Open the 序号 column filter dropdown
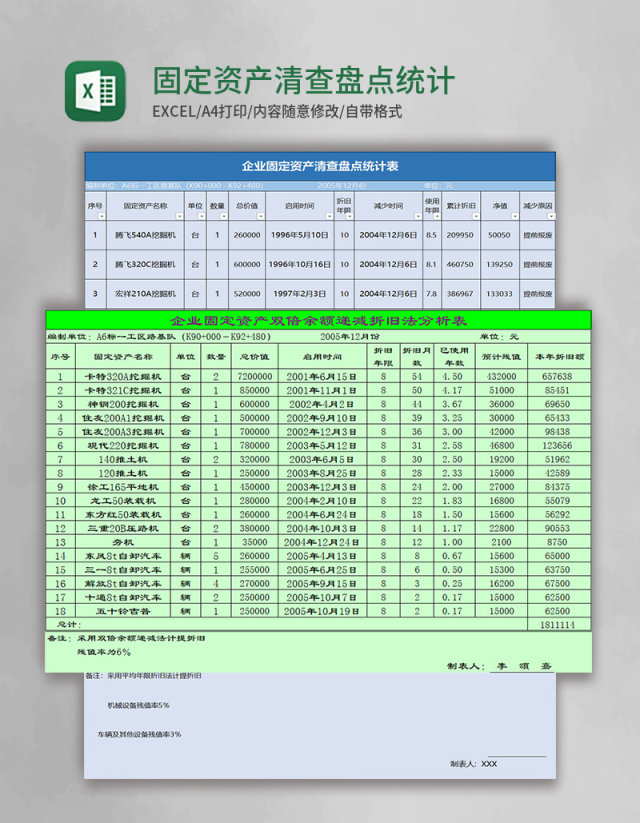This screenshot has width=640, height=823. [x=102, y=216]
